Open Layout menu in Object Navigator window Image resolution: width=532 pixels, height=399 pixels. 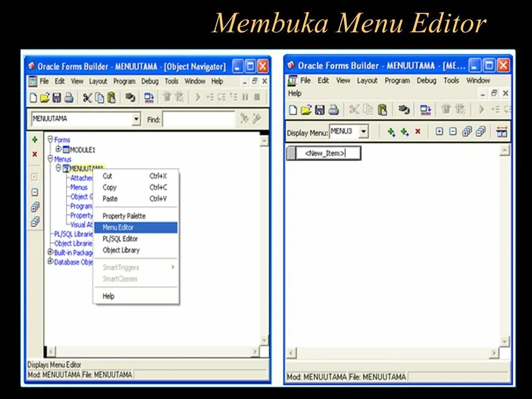pyautogui.click(x=98, y=81)
